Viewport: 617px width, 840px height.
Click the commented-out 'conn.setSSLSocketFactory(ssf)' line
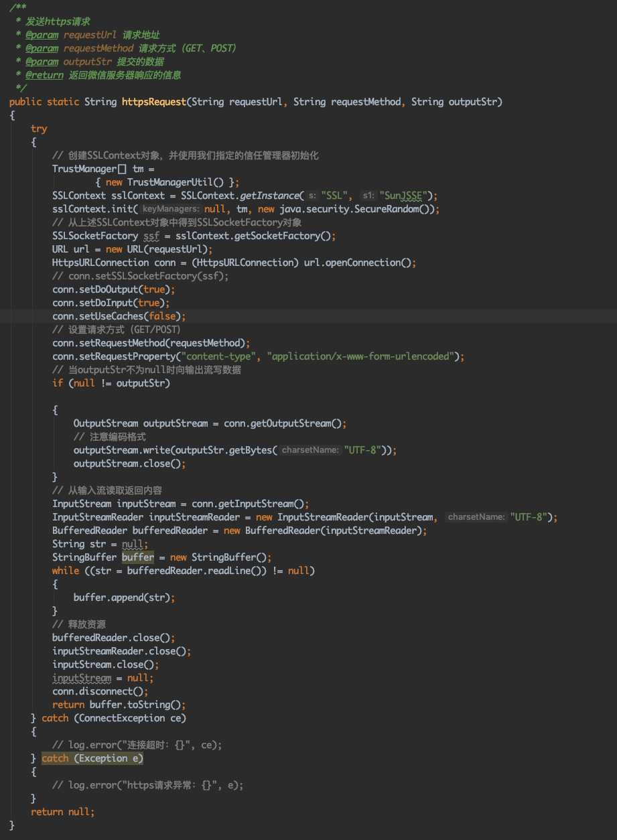141,276
